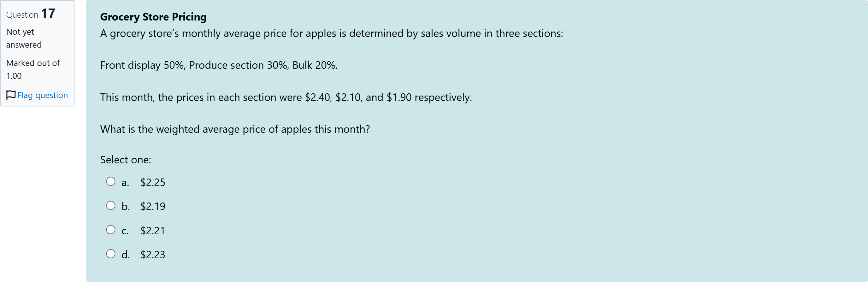Image resolution: width=868 pixels, height=293 pixels.
Task: Click the $2.19 answer text
Action: click(x=153, y=206)
